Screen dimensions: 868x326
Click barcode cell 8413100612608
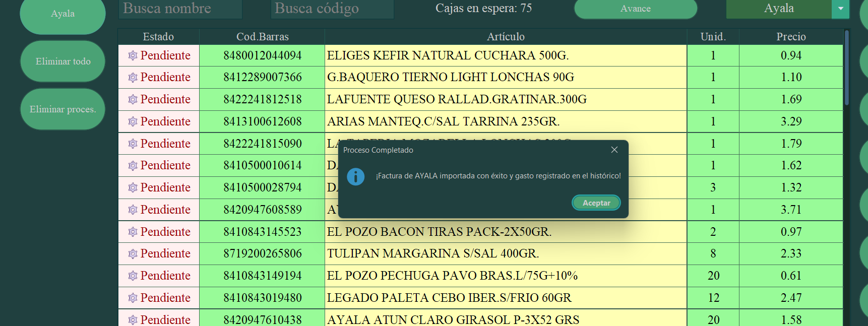coord(262,121)
